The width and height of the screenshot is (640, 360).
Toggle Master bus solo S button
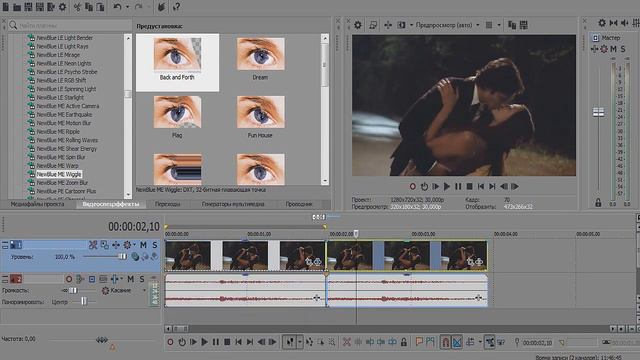pyautogui.click(x=623, y=49)
